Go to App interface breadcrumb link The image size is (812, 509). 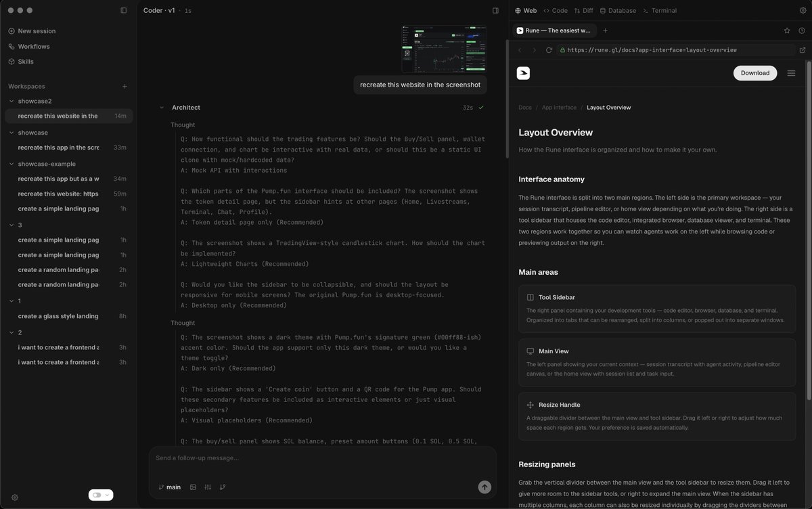[559, 108]
